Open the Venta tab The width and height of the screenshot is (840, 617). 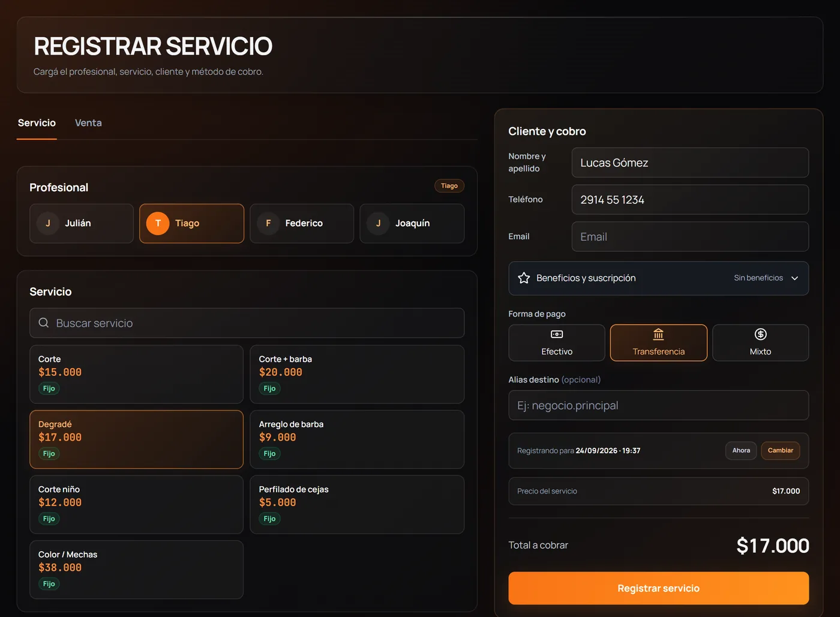pos(88,123)
